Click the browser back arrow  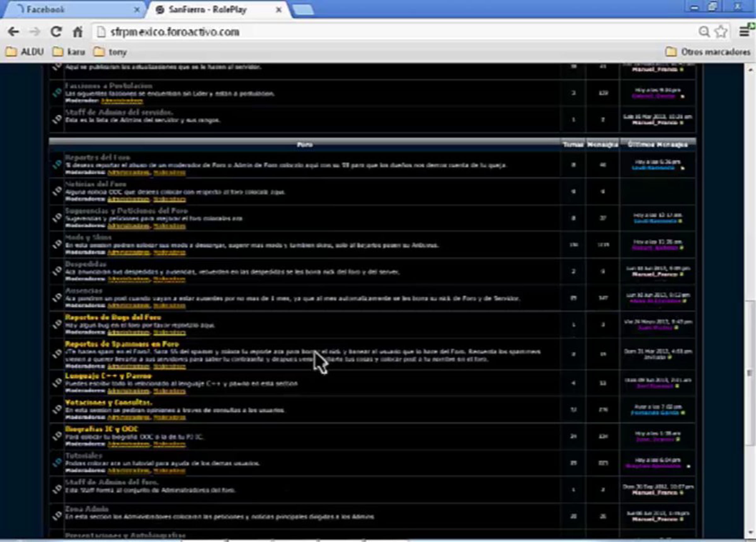13,32
